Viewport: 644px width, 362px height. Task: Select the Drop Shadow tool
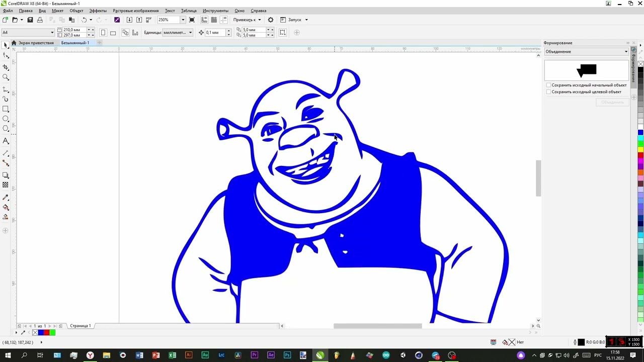click(6, 175)
